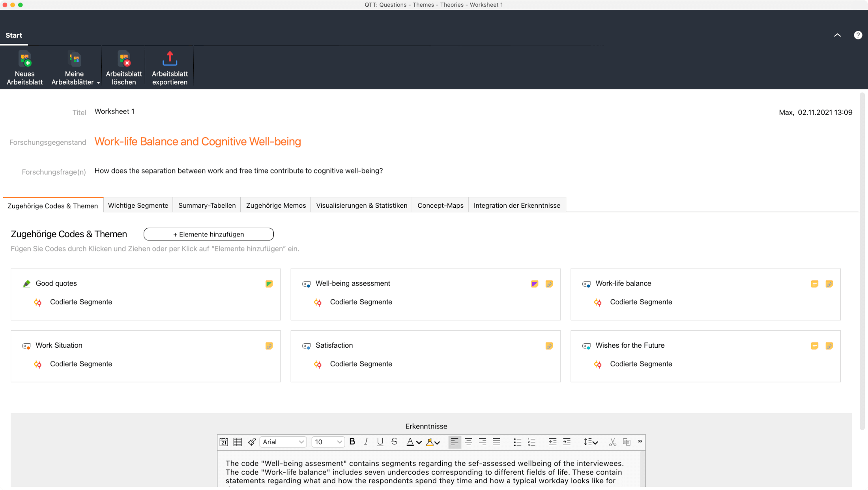Insert date with calendar icon in editor
Viewport: 868px width, 490px height.
tap(224, 442)
